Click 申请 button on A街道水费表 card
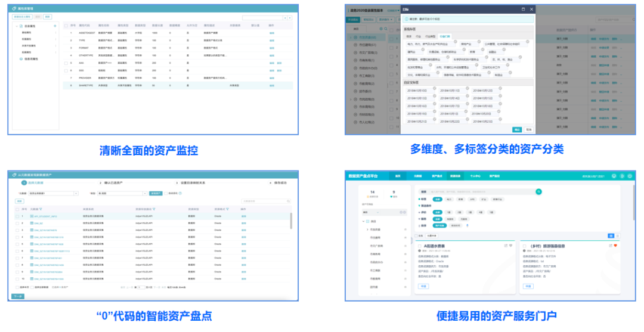 click(422, 286)
